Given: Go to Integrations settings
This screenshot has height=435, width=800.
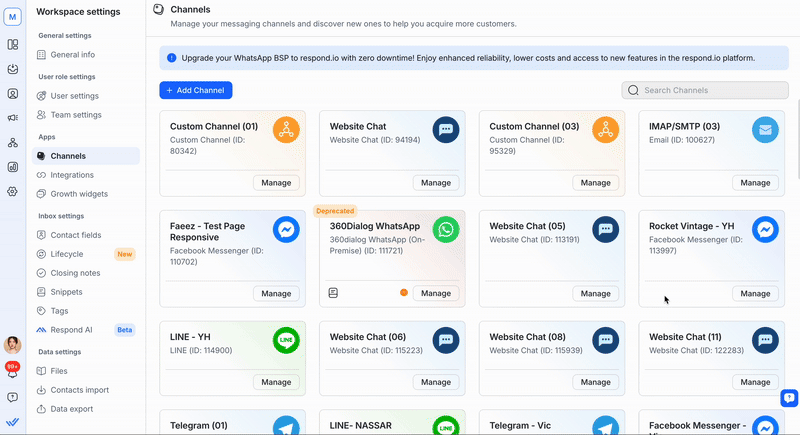Looking at the screenshot, I should 71,175.
